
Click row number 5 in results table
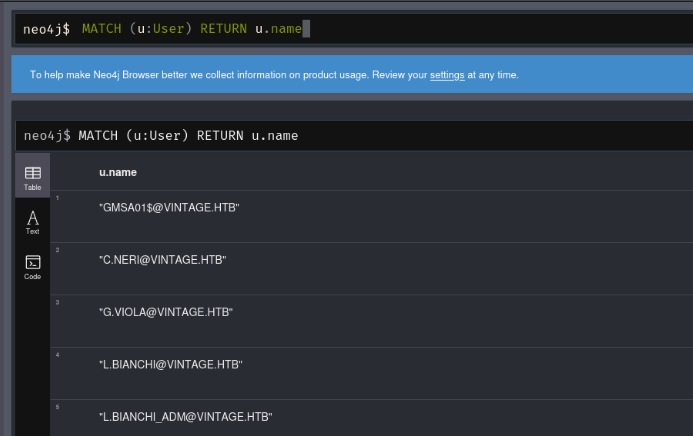pyautogui.click(x=58, y=406)
